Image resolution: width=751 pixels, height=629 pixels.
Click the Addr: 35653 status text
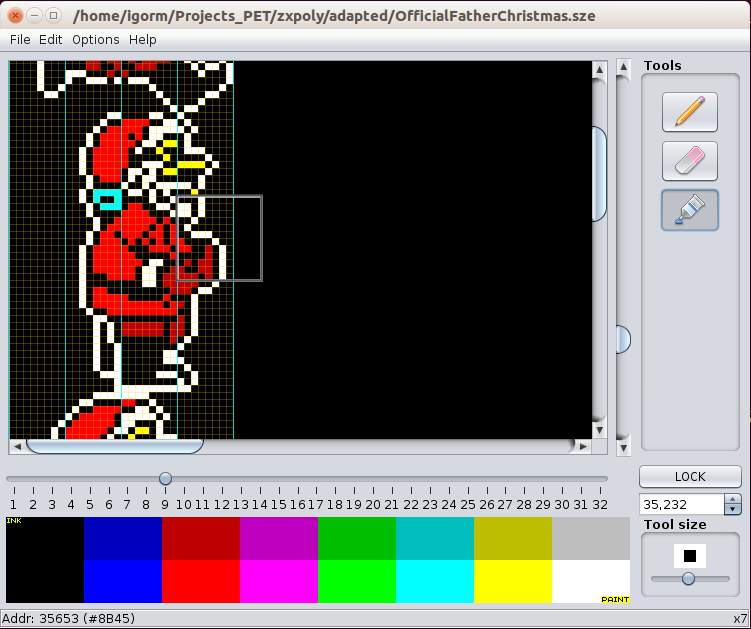coord(68,618)
